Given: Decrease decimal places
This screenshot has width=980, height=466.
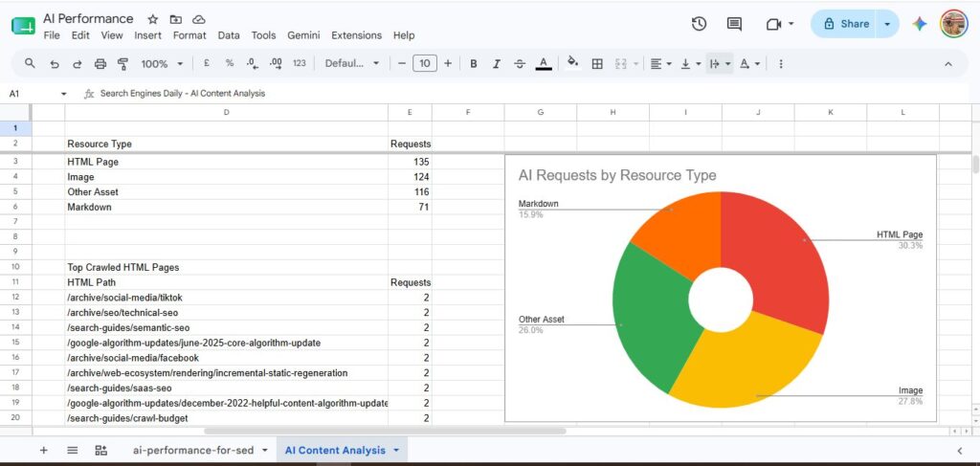Looking at the screenshot, I should (252, 63).
